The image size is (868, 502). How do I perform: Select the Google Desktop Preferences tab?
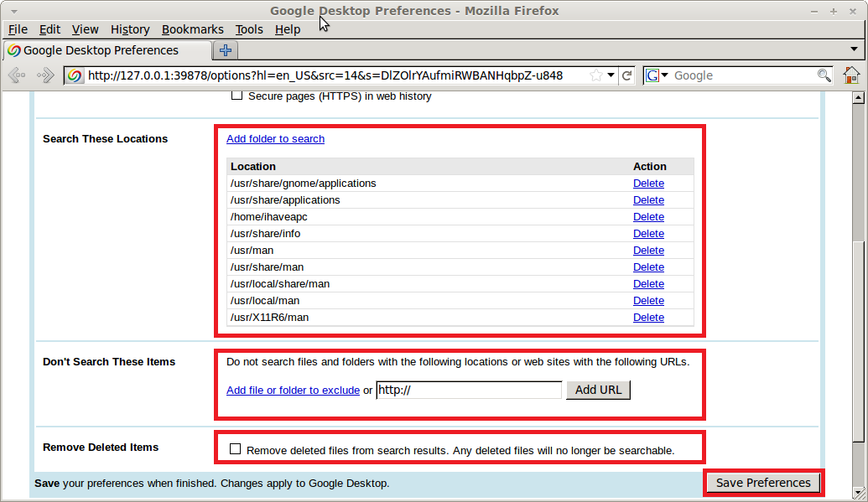[x=108, y=50]
